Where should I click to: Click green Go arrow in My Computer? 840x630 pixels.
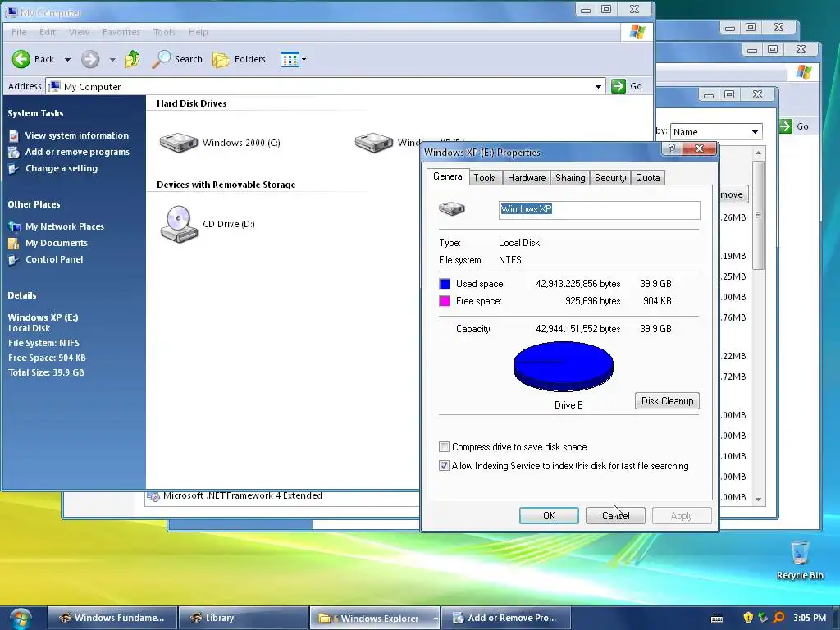(619, 86)
